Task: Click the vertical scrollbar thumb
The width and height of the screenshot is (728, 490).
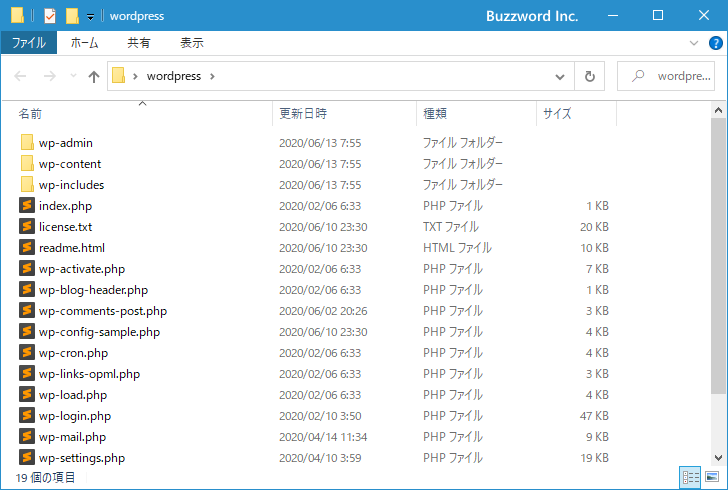Action: tap(718, 256)
